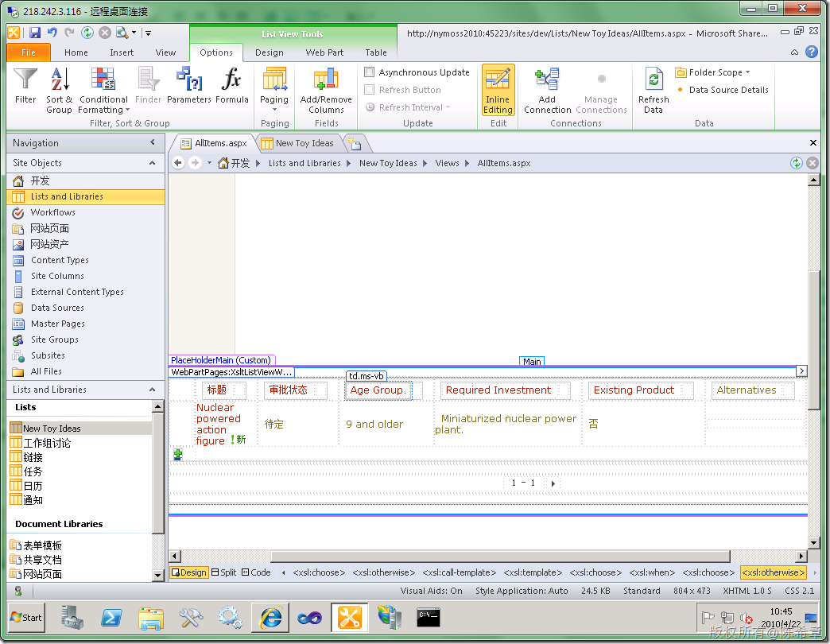Open Internet Explorer from the taskbar
This screenshot has height=644, width=830.
(x=270, y=617)
